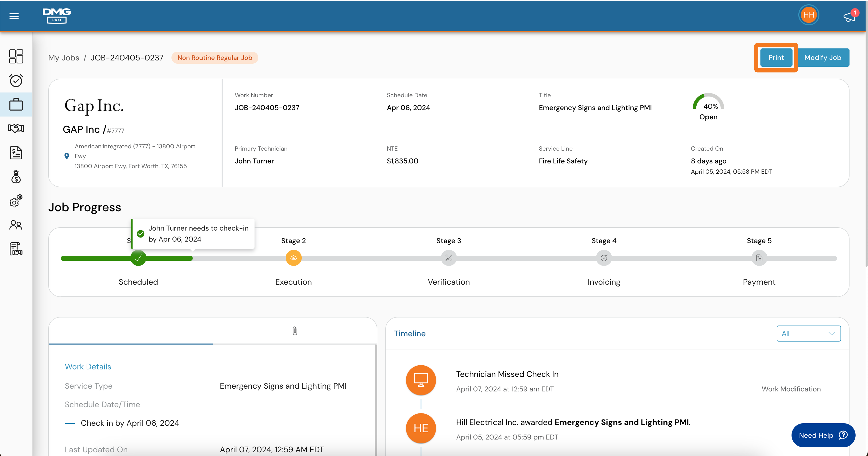The image size is (868, 456).
Task: Click the Stage 2 label
Action: (294, 241)
